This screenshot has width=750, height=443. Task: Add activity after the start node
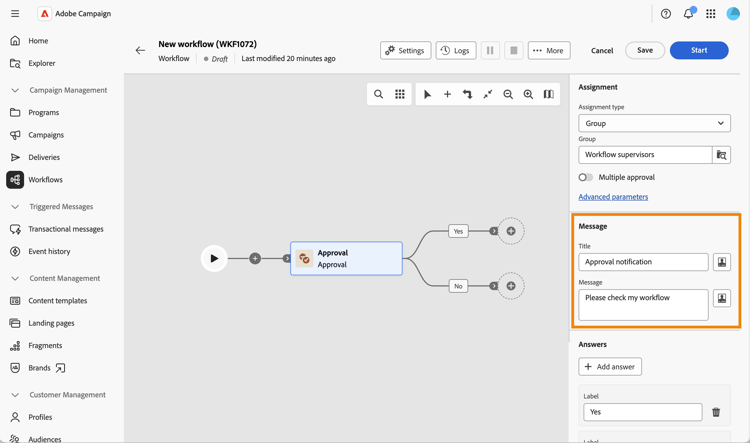(255, 258)
